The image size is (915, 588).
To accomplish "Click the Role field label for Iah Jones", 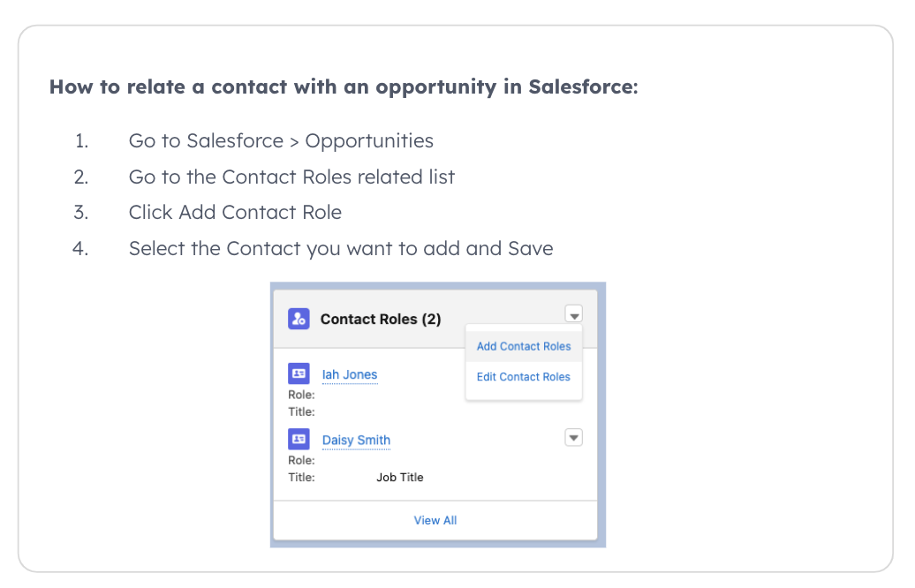I will (300, 394).
